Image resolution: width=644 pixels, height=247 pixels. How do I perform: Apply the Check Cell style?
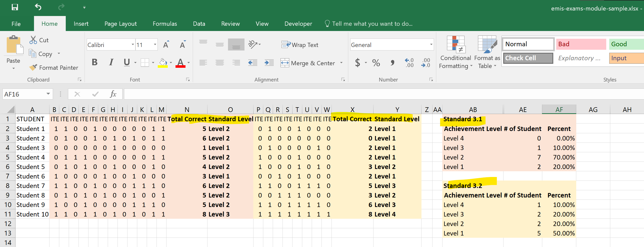(x=528, y=58)
